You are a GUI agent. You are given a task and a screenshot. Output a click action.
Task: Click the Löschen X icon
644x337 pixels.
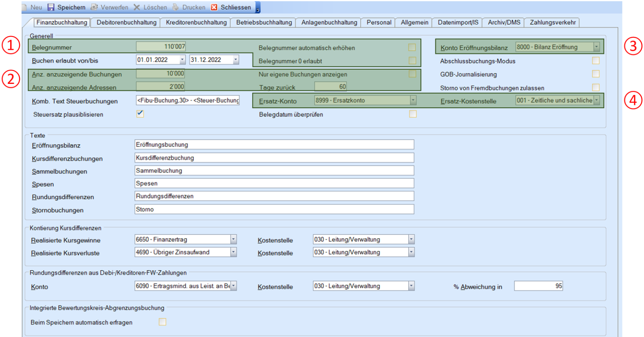[x=137, y=7]
